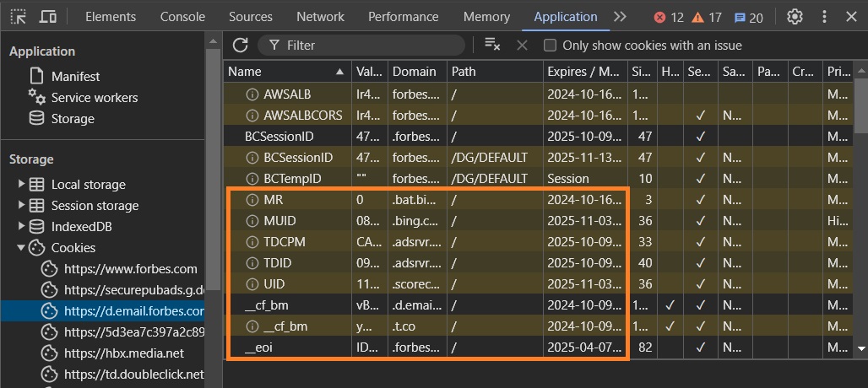Switch to the Network tab
The image size is (868, 388).
click(320, 17)
